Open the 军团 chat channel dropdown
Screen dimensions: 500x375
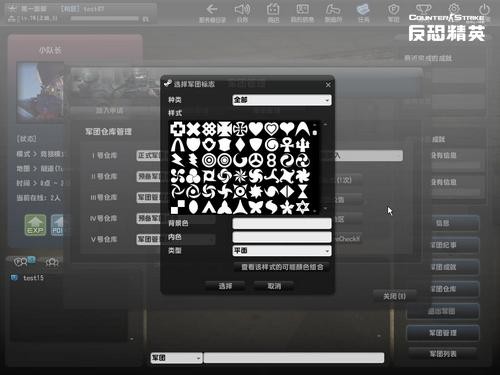point(176,358)
